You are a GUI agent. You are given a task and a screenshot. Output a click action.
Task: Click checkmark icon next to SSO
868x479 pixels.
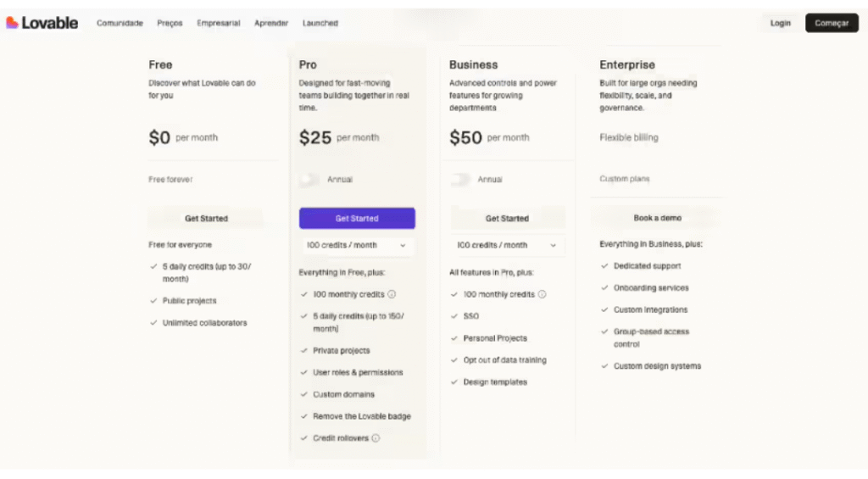(454, 316)
